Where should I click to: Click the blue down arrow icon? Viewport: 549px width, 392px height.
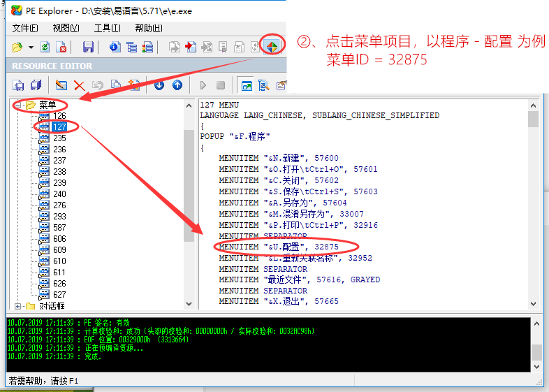pos(159,85)
